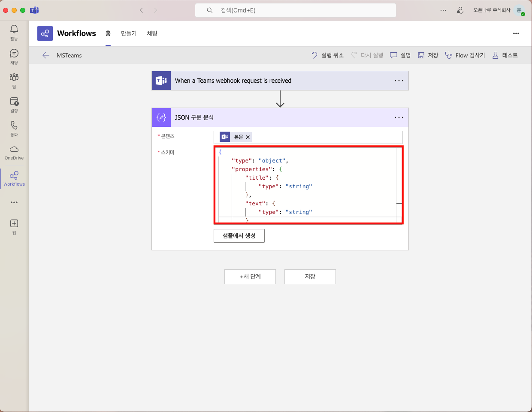Screen dimensions: 532x412
Task: Click the +새 단계 button
Action: pos(250,277)
